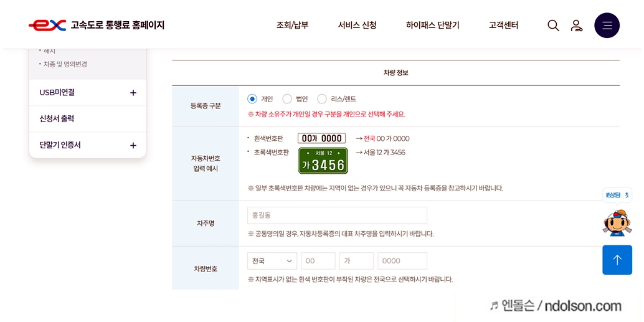Screen dimensions: 644x322
Task: Open the 전국 region dropdown
Action: (x=272, y=261)
